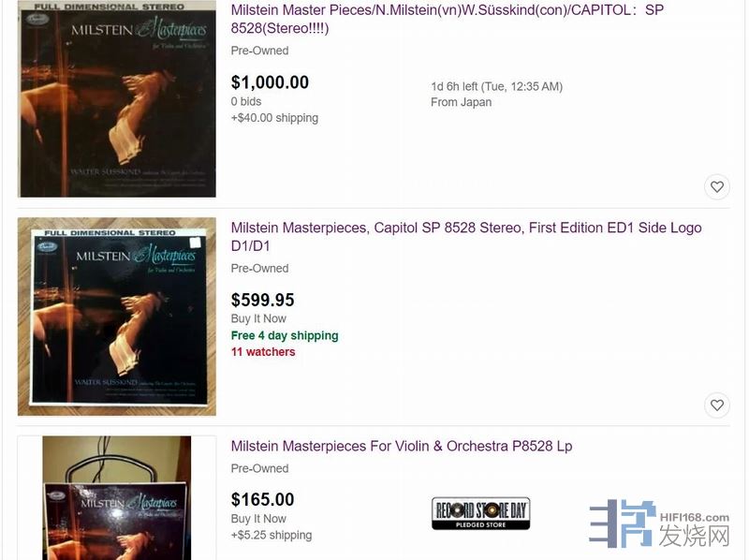Screen dimensions: 749x560
Task: Click the +$40.00 shipping text
Action: tap(274, 118)
